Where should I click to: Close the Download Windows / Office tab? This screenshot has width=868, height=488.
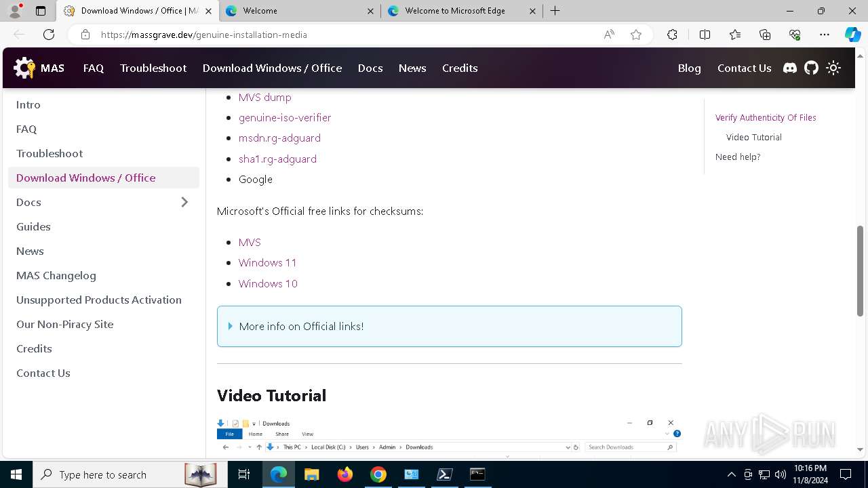(208, 11)
